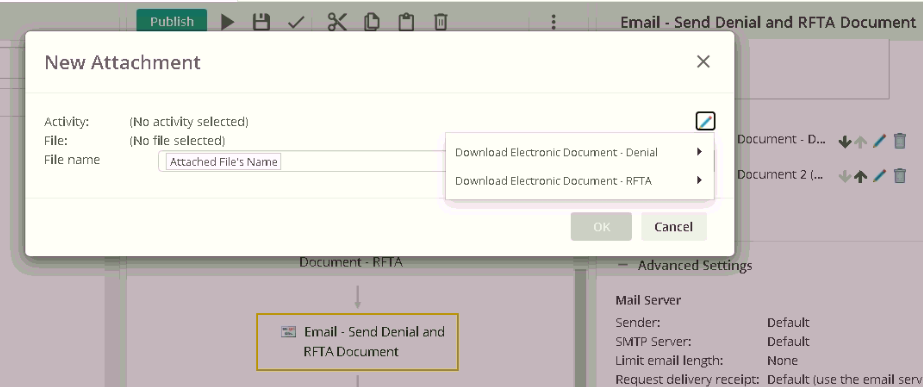
Task: Click the Sender Default value
Action: tap(788, 323)
